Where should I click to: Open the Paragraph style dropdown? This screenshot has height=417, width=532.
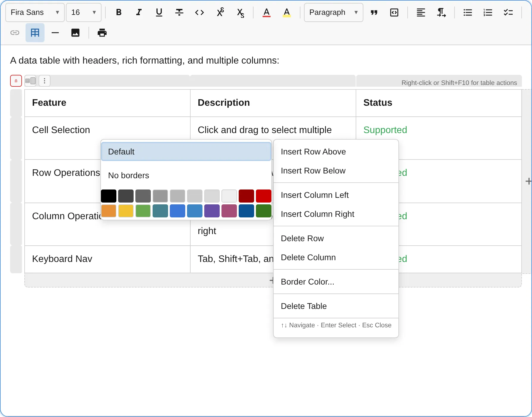pos(333,12)
